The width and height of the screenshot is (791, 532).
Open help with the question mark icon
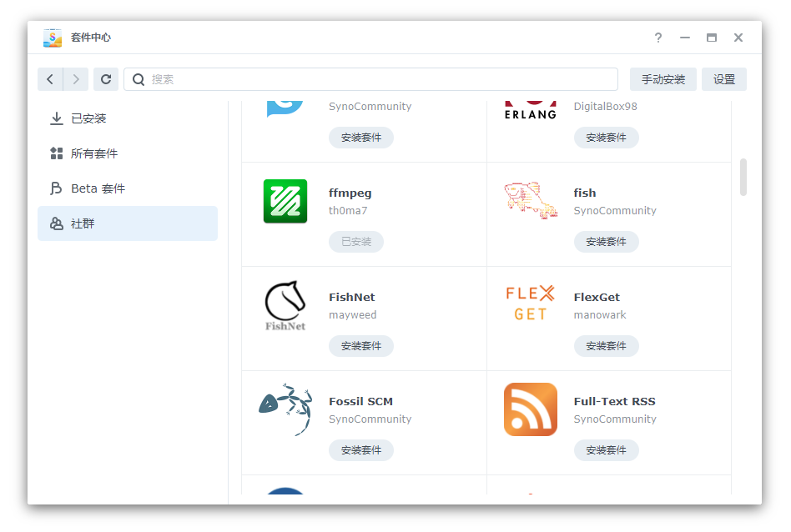coord(657,38)
